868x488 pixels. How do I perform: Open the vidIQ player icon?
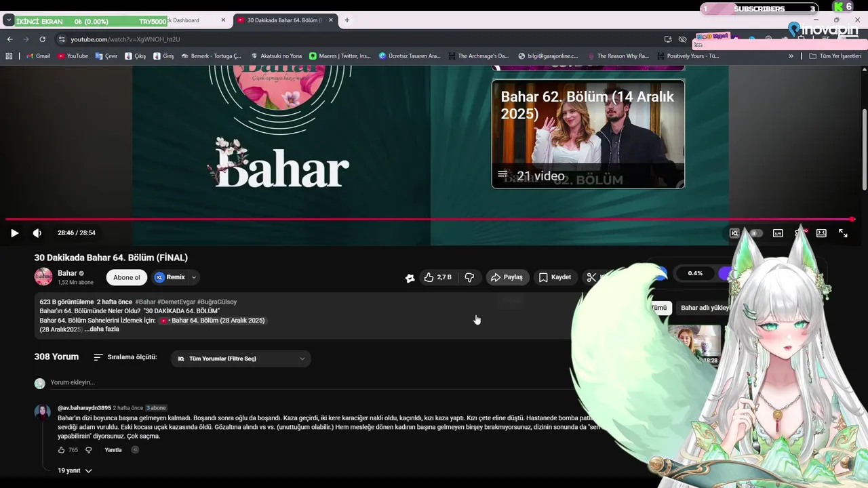point(734,233)
